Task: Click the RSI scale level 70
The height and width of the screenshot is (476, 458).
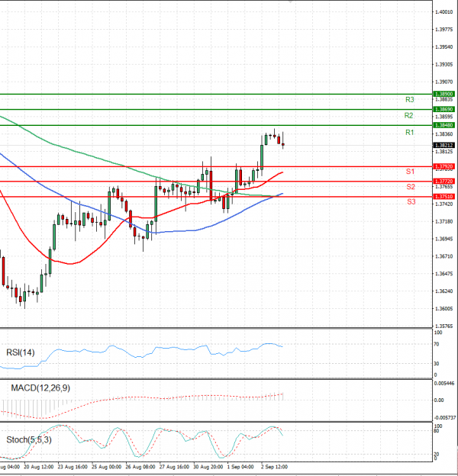Action: point(437,344)
